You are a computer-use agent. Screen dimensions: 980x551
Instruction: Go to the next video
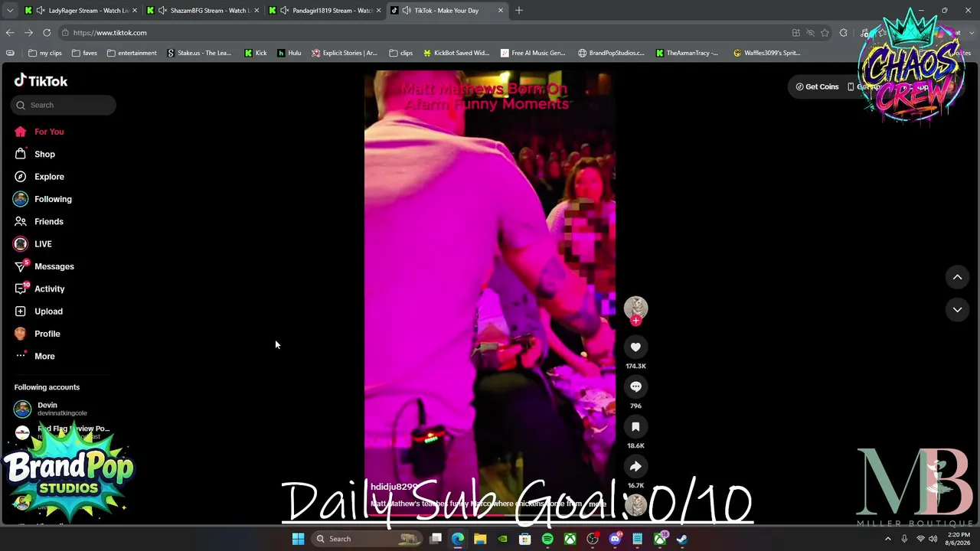click(x=957, y=309)
